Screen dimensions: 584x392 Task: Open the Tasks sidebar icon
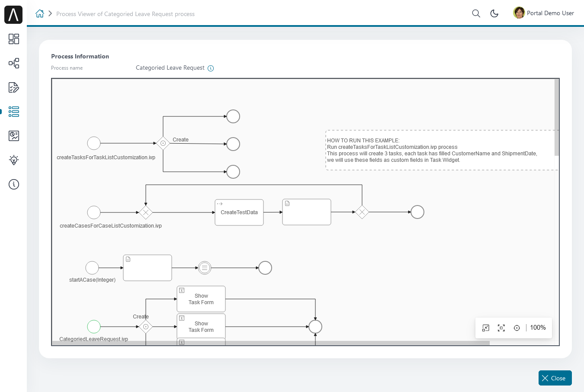14,87
